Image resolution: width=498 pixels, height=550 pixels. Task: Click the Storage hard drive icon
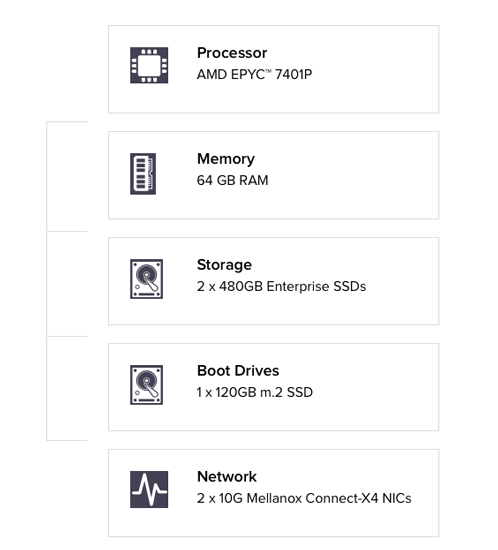click(147, 279)
